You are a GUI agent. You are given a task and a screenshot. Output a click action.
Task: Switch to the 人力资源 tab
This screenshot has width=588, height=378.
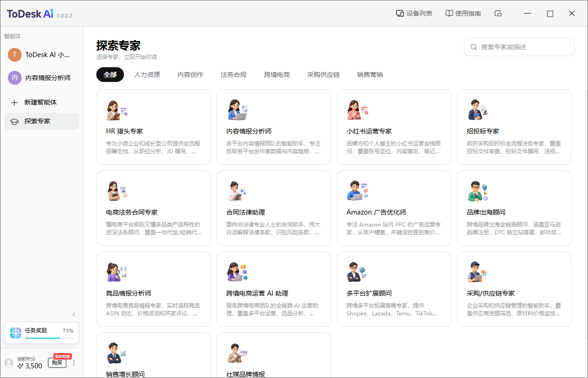(x=147, y=75)
